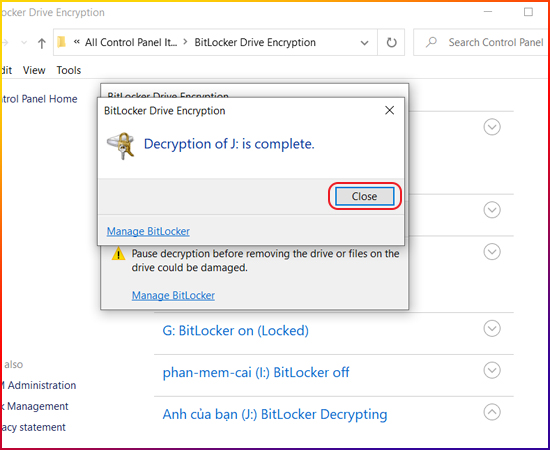Collapse the (J:) BitLocker Decrypting section
The height and width of the screenshot is (450, 550).
tap(492, 412)
